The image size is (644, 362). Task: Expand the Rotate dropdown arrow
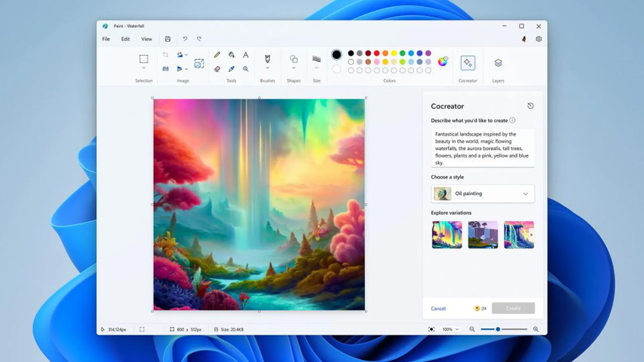click(x=186, y=55)
